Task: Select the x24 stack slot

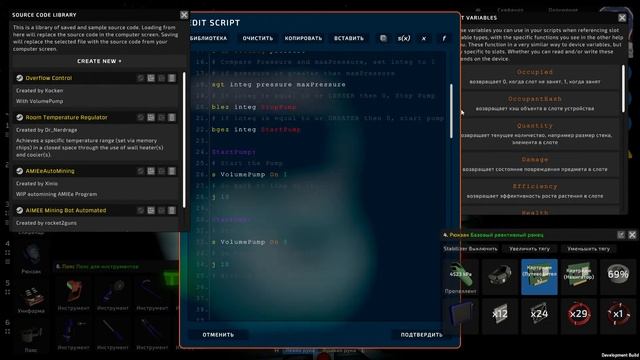Action: coord(539,316)
